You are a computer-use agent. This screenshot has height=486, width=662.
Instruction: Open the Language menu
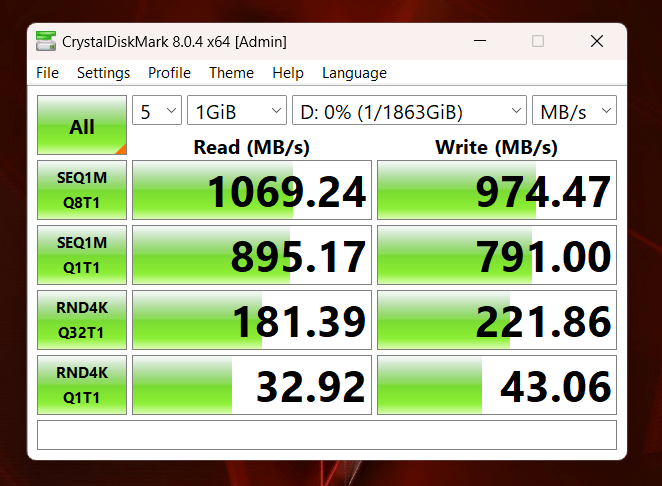point(354,73)
